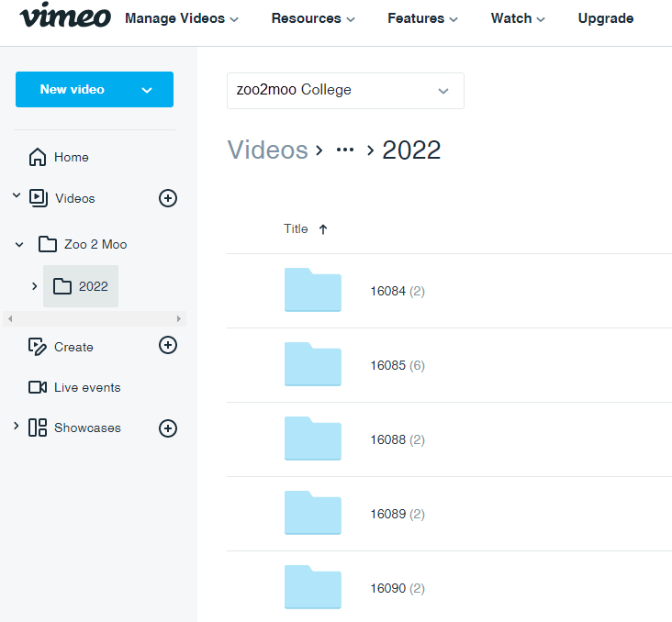This screenshot has width=672, height=622.
Task: Select Showcases label in the sidebar
Action: coord(87,428)
